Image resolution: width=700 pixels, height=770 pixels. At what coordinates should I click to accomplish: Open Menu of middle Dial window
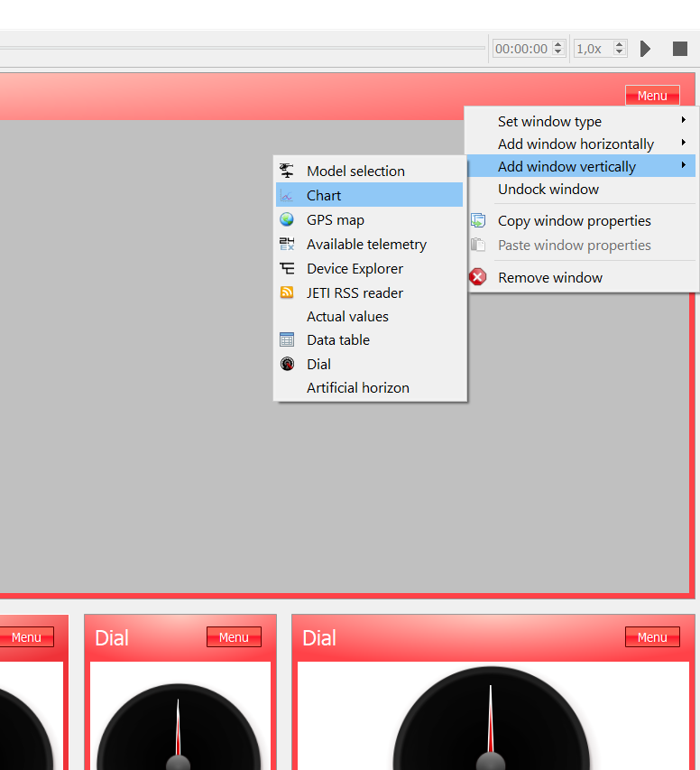pos(234,637)
